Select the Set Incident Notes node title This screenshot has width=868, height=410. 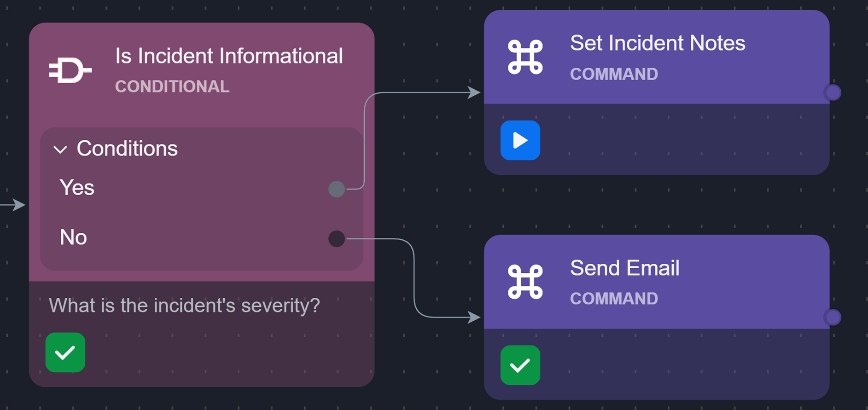657,43
